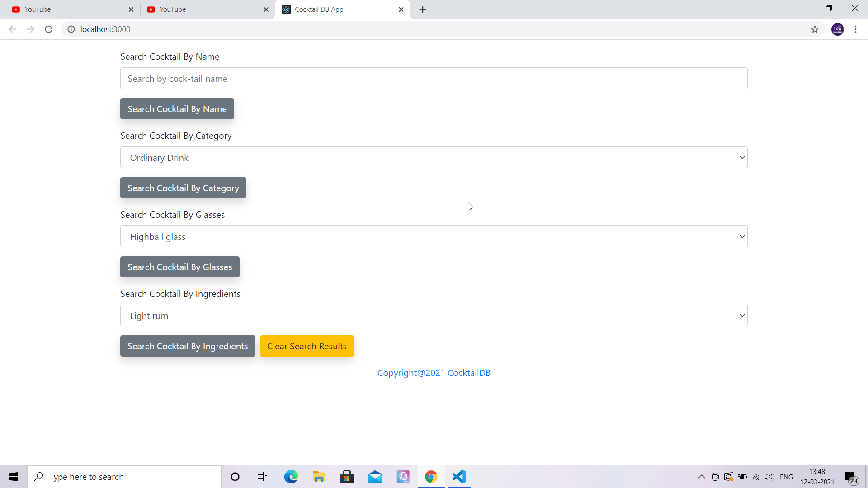
Task: Reload the localhost page
Action: [x=49, y=29]
